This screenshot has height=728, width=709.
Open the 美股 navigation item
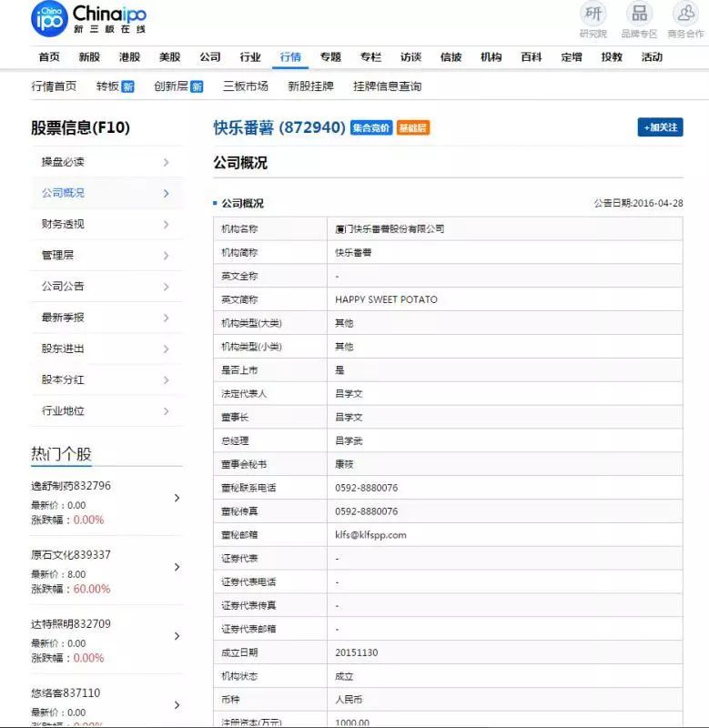(169, 57)
